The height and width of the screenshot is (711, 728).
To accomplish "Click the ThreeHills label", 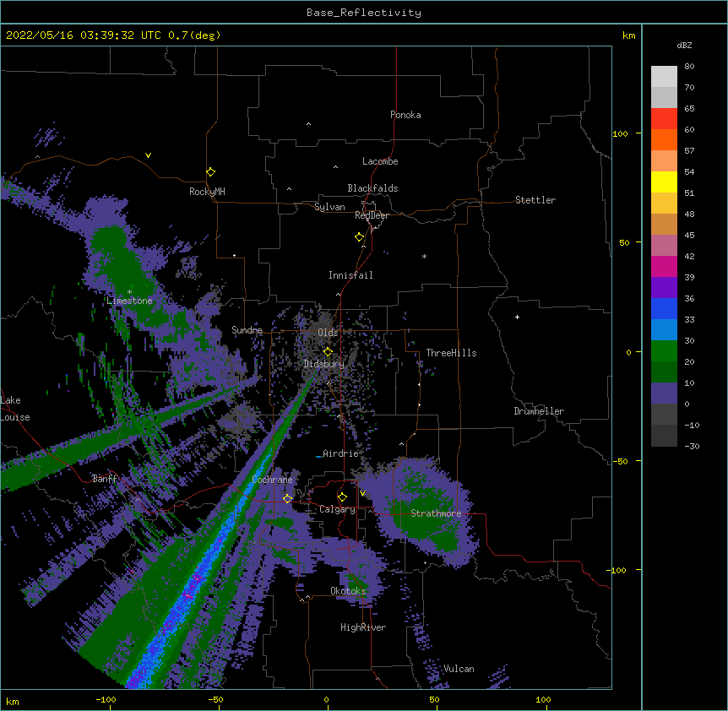I will [451, 353].
